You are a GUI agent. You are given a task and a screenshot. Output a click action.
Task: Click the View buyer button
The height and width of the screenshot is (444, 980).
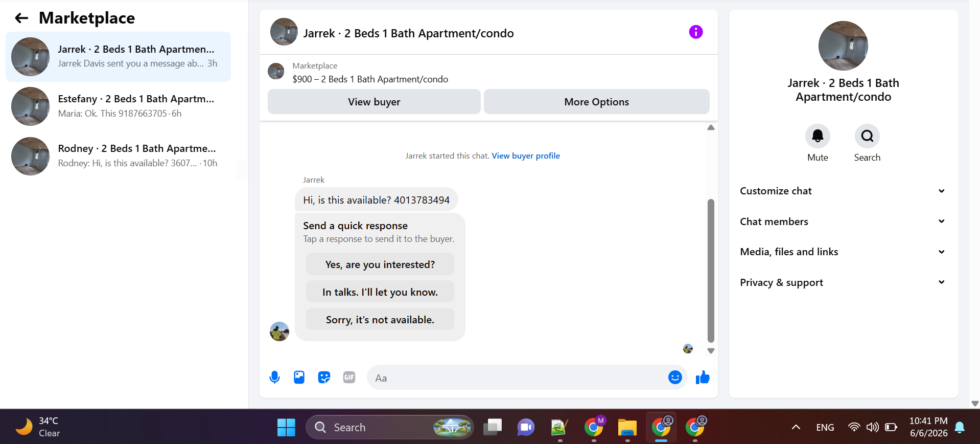(x=374, y=102)
